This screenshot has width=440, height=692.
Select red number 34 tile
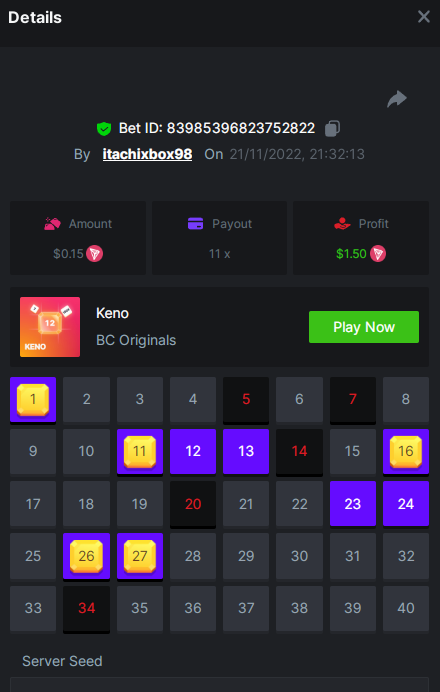coord(86,609)
